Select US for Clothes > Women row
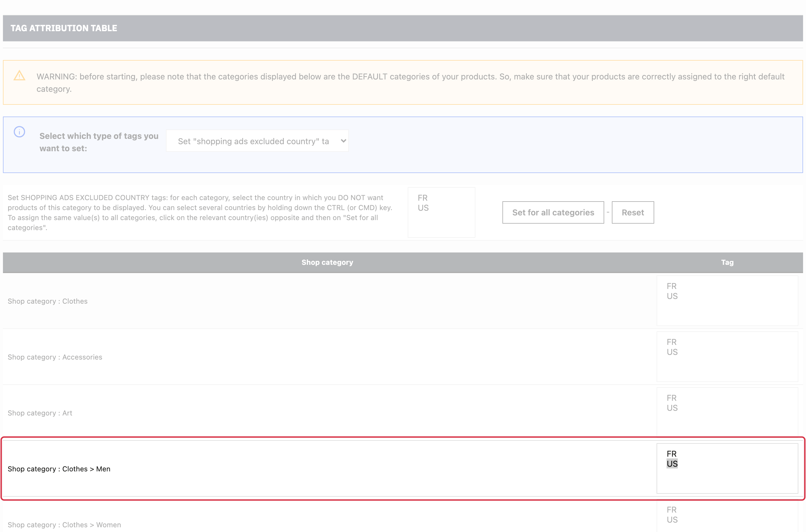 tap(672, 520)
